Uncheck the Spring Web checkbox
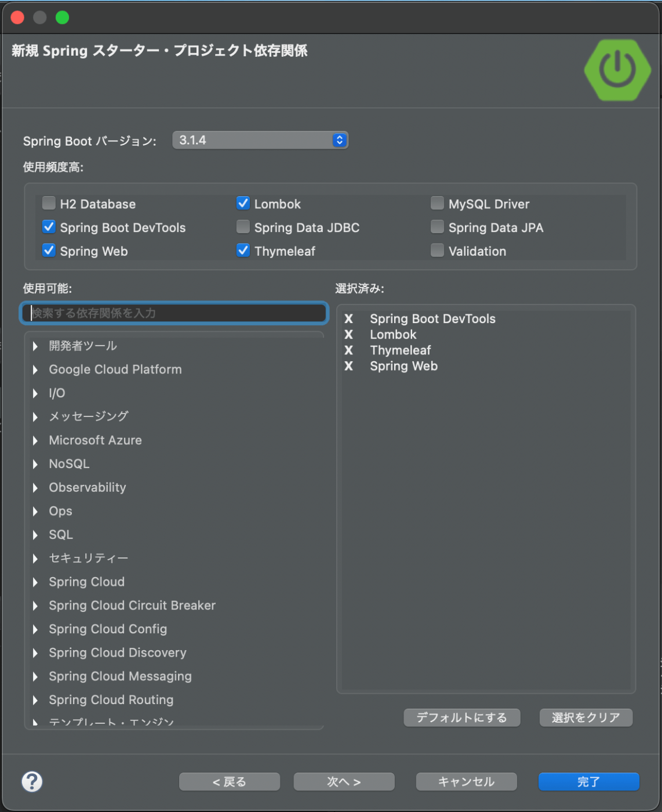 pyautogui.click(x=49, y=251)
